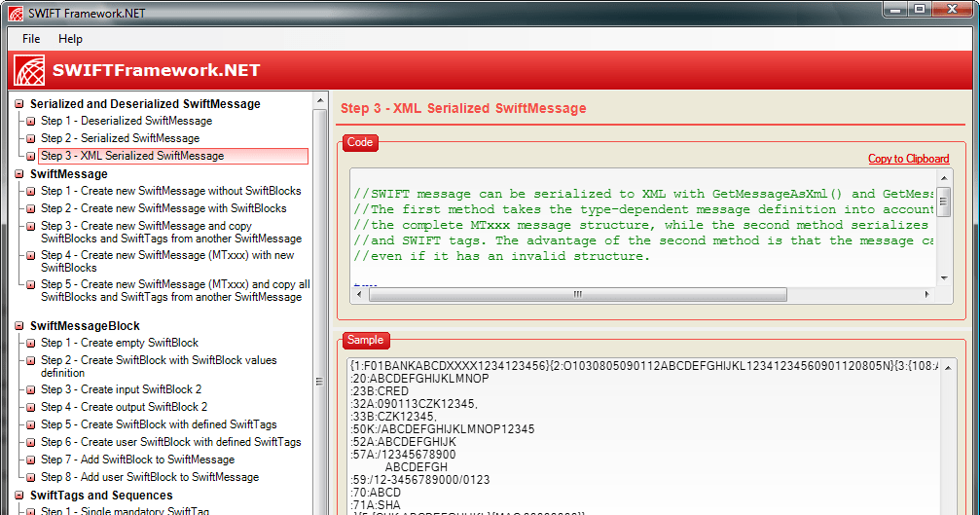Click the icon beside Create SwiftBlock with SwiftBlock values
Image resolution: width=980 pixels, height=515 pixels.
[30, 360]
